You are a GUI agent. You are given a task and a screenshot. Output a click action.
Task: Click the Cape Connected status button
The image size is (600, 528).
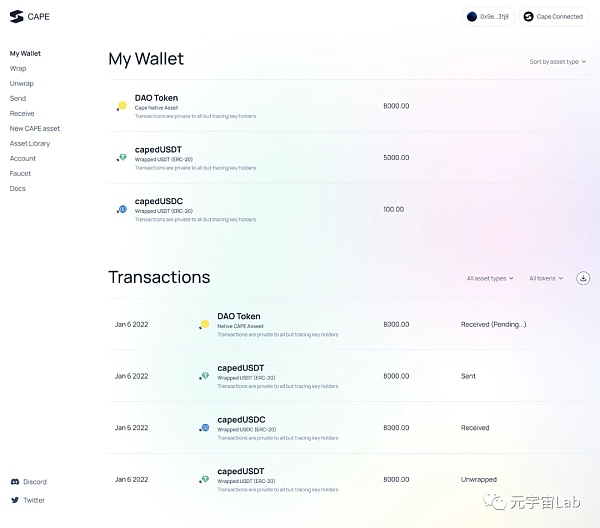point(555,16)
